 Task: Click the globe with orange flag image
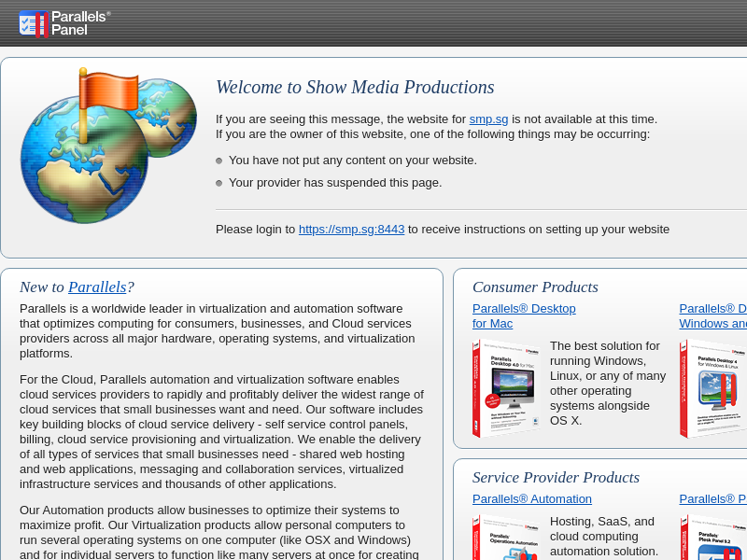[x=108, y=146]
